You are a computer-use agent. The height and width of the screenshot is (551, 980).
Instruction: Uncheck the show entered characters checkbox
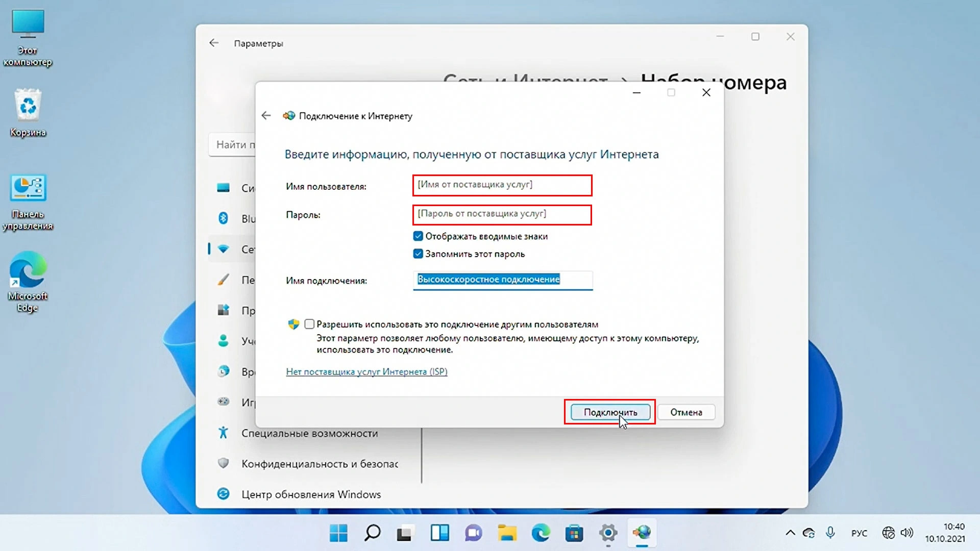(418, 236)
